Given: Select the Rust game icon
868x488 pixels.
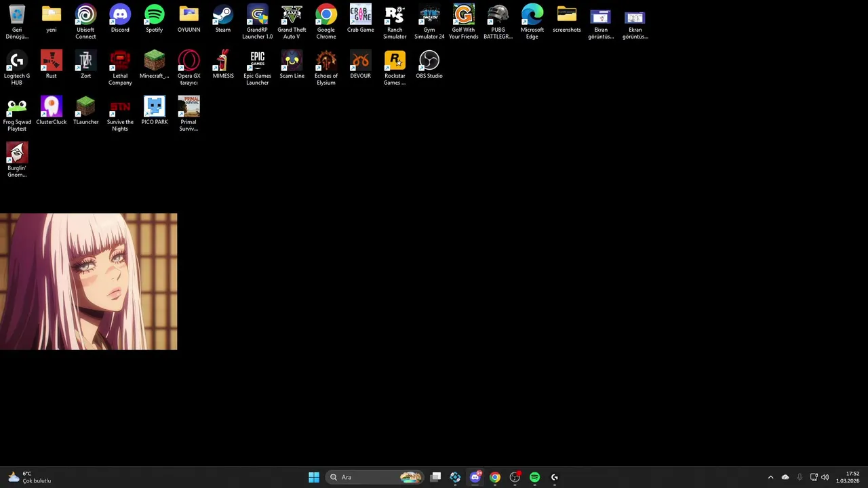Looking at the screenshot, I should (52, 65).
